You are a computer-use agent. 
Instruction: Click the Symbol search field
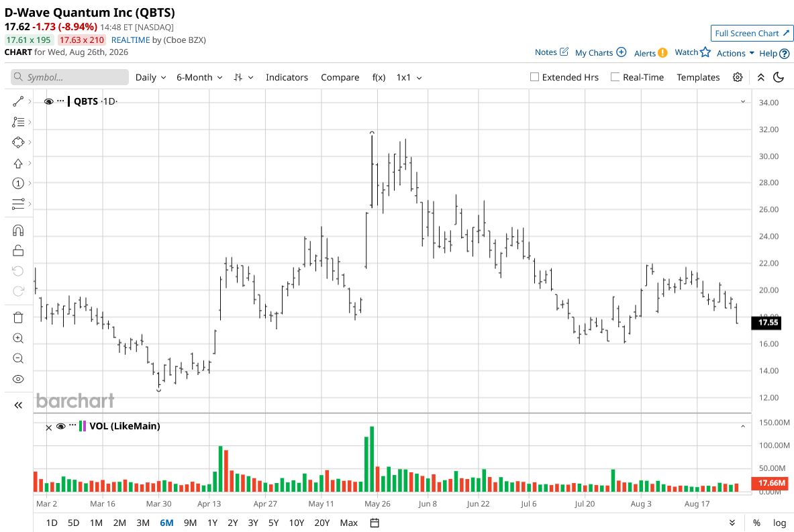[x=70, y=77]
